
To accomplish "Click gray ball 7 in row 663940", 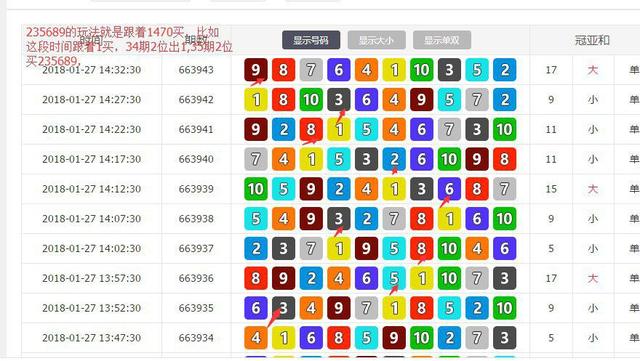I will (256, 159).
